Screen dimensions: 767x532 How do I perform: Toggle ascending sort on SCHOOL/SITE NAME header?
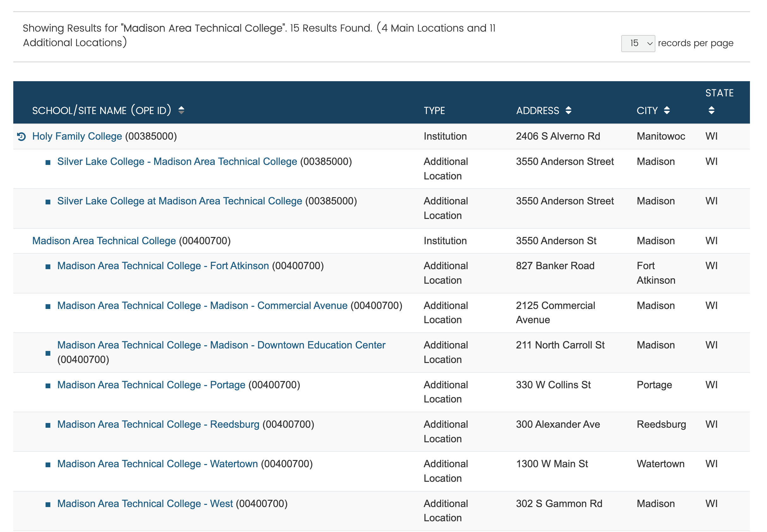tap(181, 110)
